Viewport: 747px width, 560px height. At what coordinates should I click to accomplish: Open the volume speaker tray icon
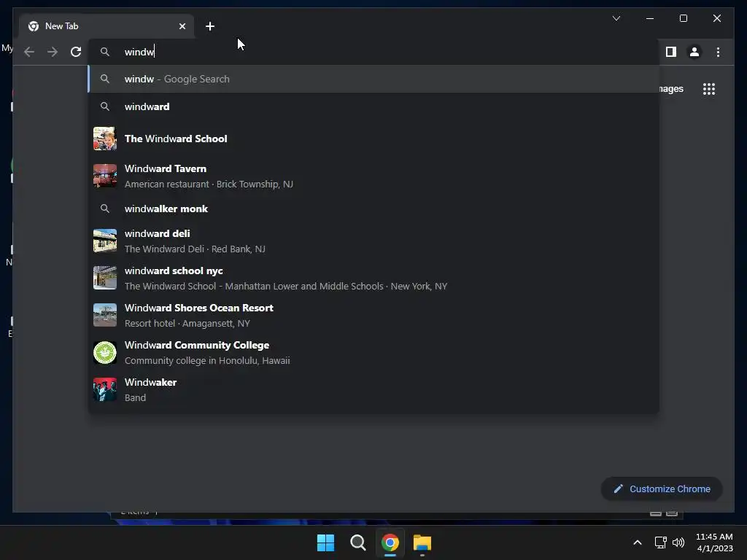(678, 542)
